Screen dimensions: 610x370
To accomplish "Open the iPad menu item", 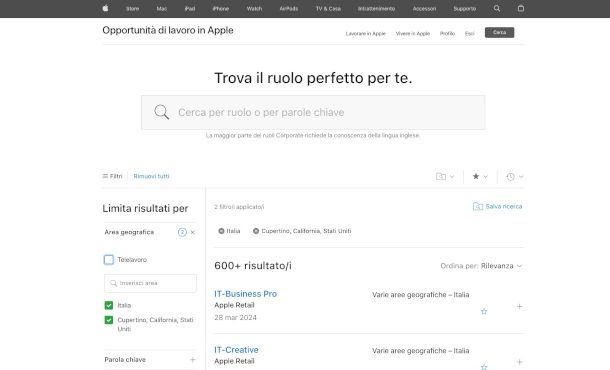I will click(190, 9).
